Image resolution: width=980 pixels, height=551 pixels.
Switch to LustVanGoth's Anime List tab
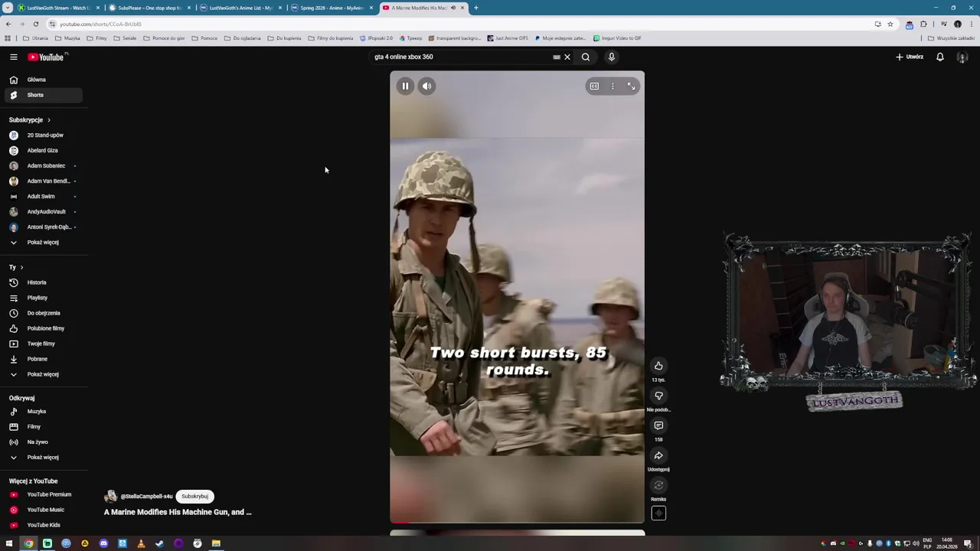click(240, 8)
